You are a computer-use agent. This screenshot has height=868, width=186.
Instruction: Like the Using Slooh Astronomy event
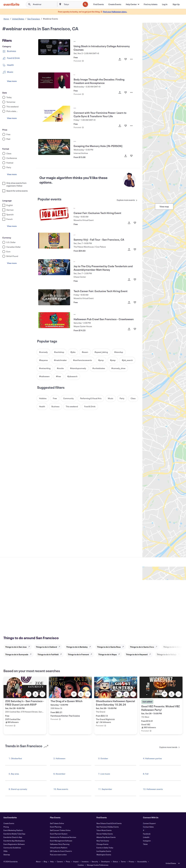(126, 59)
